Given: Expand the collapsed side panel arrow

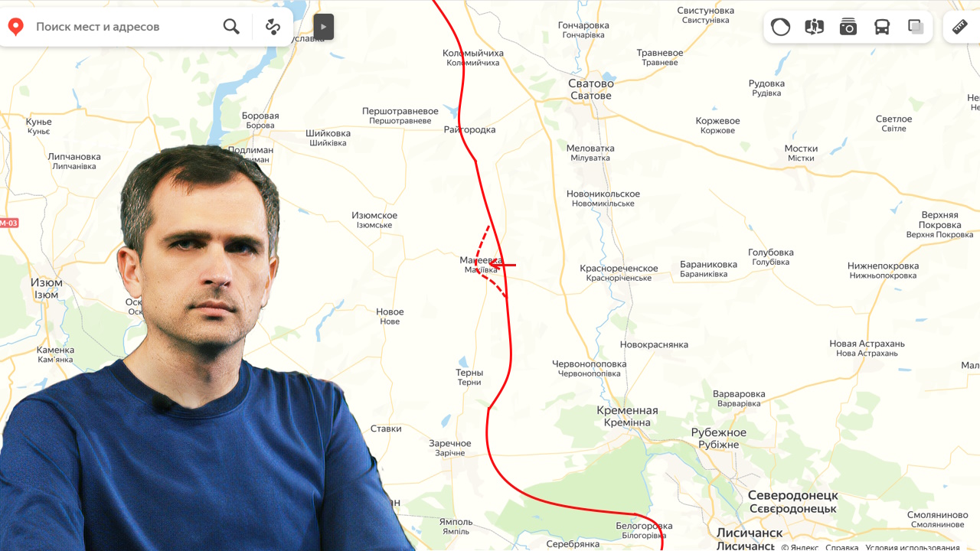Looking at the screenshot, I should [x=323, y=27].
